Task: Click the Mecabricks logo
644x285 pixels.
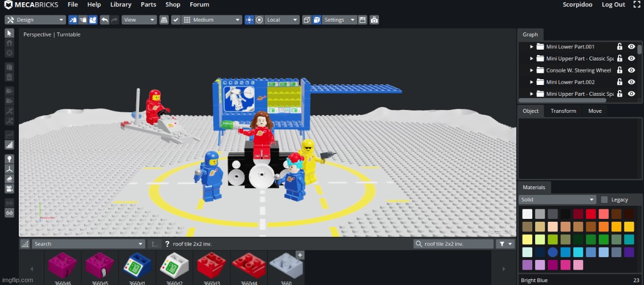Action: click(31, 5)
